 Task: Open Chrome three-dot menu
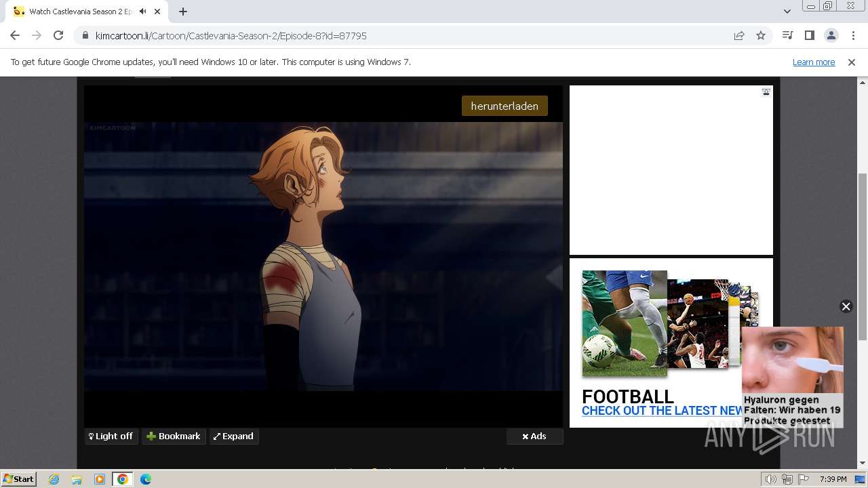(x=852, y=35)
